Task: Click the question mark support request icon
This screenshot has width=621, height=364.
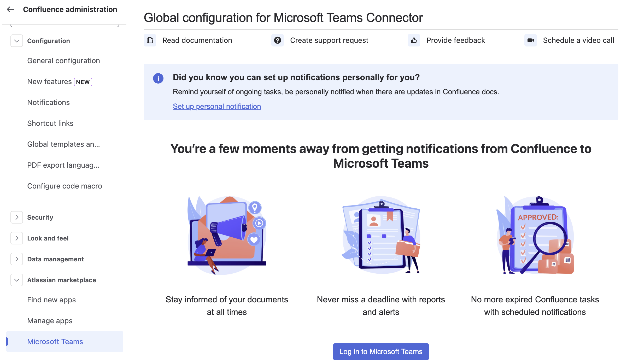Action: (x=277, y=40)
